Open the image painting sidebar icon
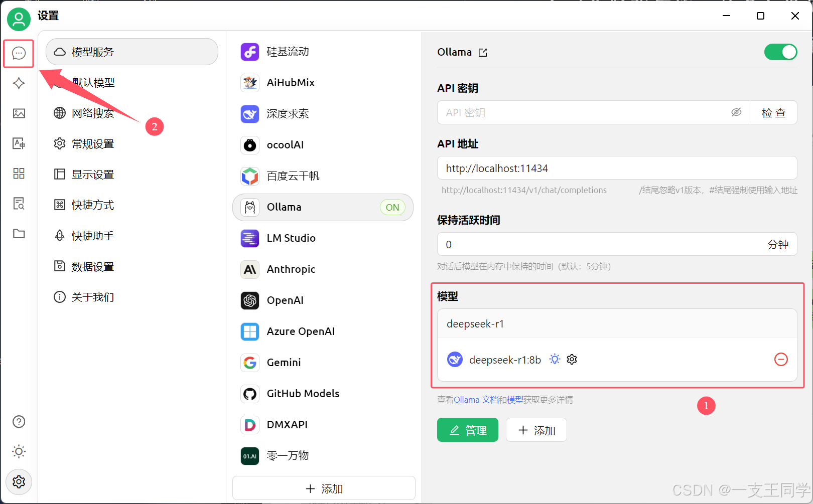The image size is (813, 504). [x=19, y=113]
